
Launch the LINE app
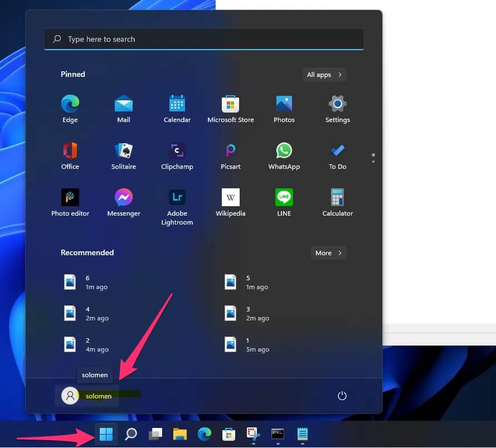coord(284,202)
